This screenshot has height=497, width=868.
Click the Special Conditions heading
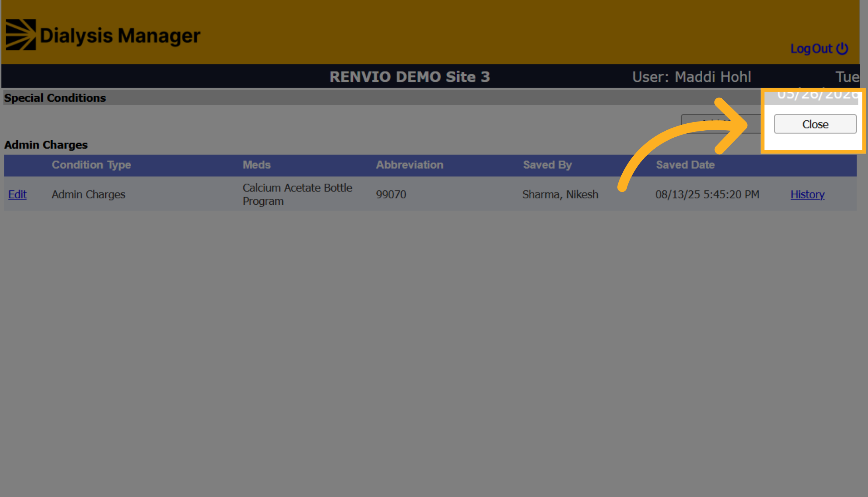(x=55, y=98)
